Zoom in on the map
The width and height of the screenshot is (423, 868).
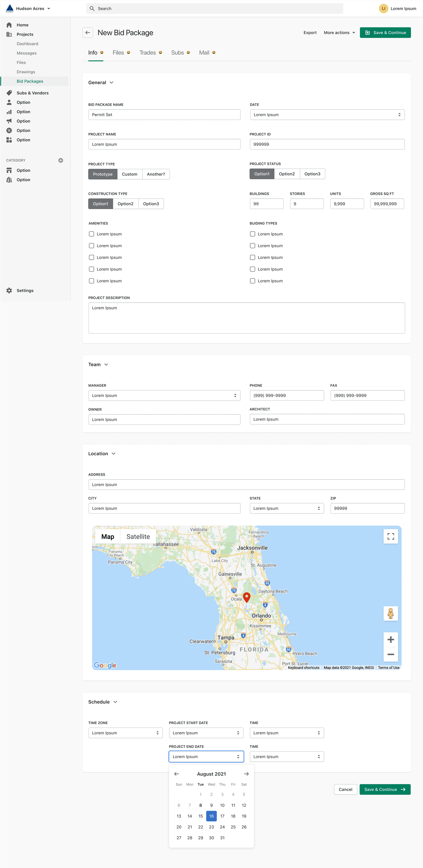(x=390, y=640)
